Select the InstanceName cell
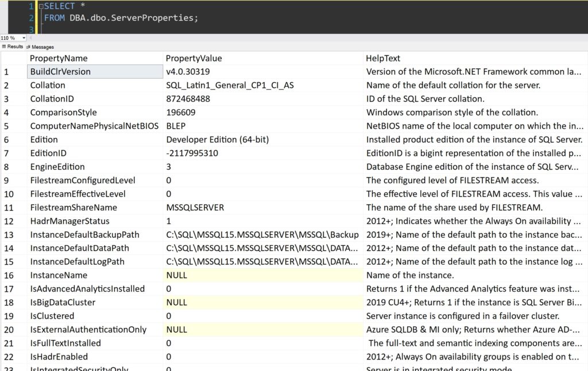This screenshot has height=371, width=588. coord(95,275)
